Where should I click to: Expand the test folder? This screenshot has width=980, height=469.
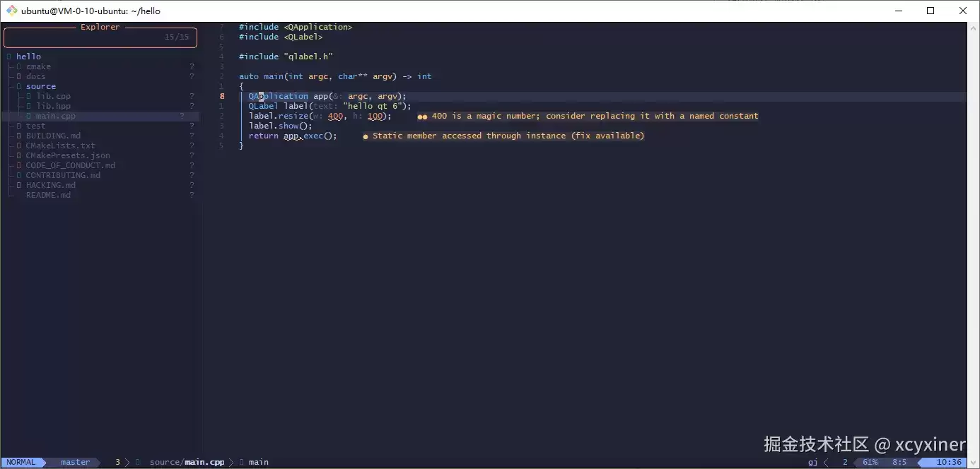pyautogui.click(x=35, y=126)
